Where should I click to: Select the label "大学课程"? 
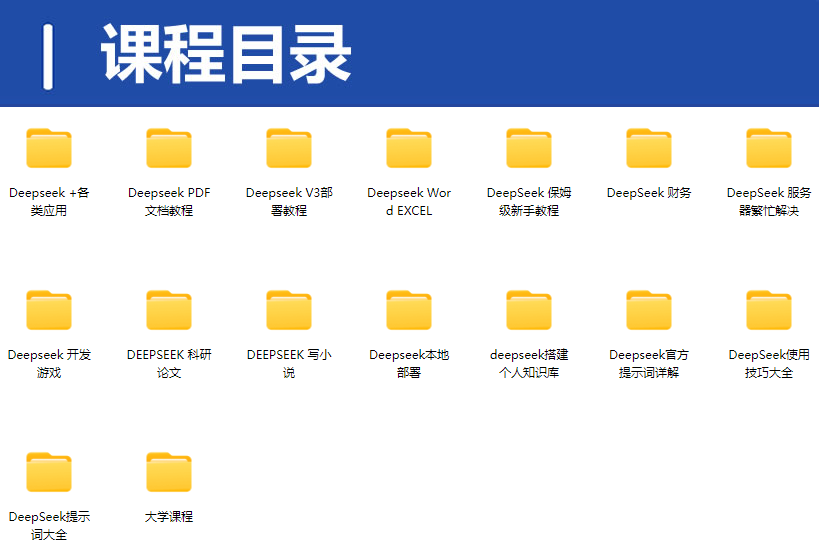[169, 516]
